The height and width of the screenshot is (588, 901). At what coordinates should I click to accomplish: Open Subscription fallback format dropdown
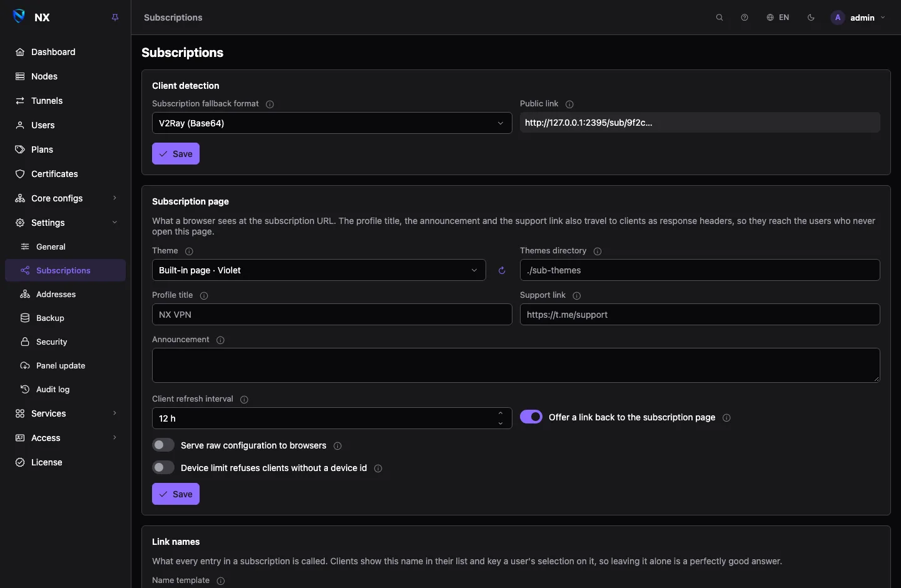(332, 123)
